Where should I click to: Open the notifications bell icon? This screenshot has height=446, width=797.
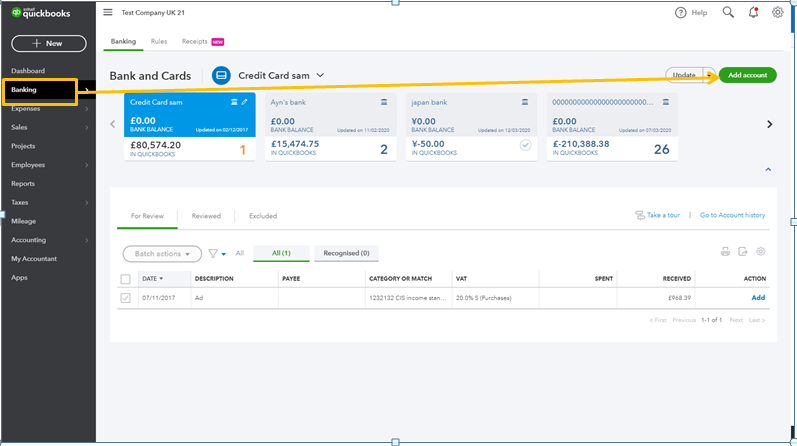pos(752,12)
